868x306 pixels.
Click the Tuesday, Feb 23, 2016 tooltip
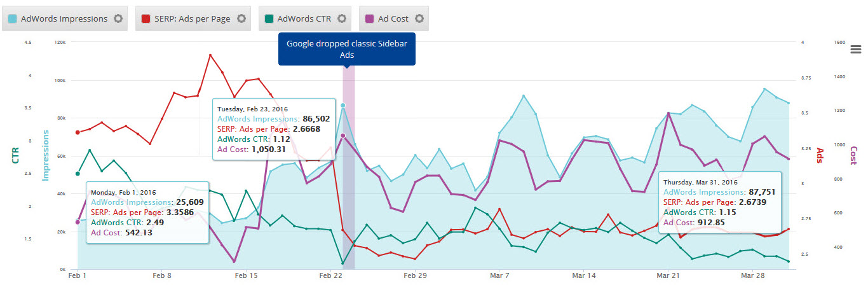[x=274, y=129]
